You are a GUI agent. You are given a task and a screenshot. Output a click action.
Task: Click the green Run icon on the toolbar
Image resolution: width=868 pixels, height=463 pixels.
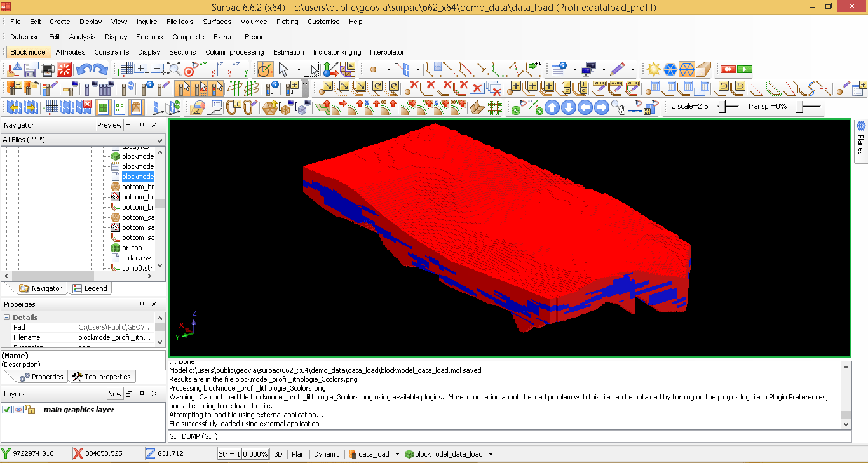click(744, 70)
